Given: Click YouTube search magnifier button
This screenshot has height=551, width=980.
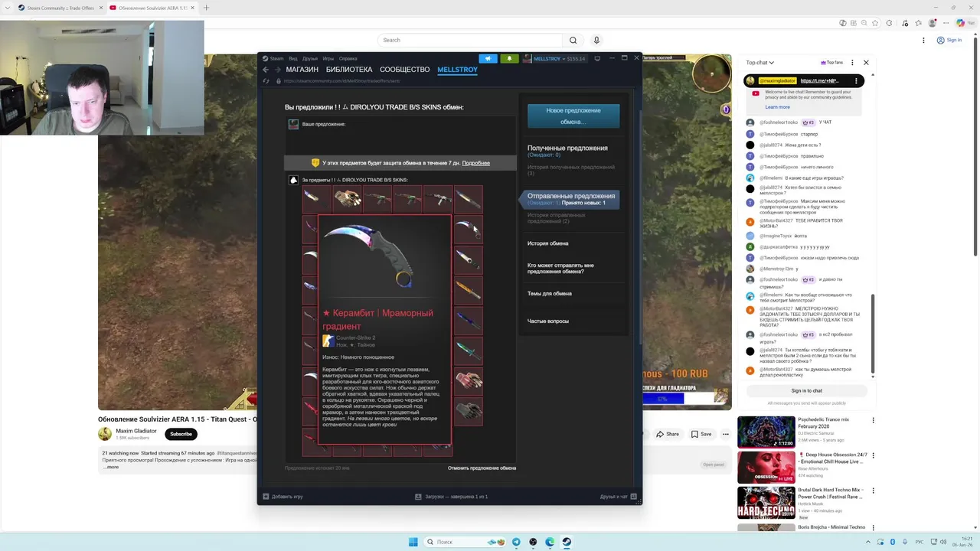Looking at the screenshot, I should click(573, 40).
